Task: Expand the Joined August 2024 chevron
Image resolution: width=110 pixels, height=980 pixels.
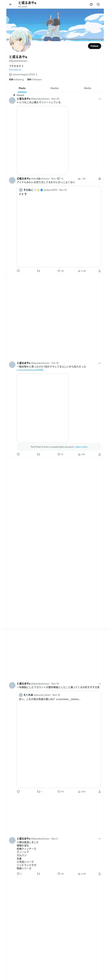Action: [x=36, y=75]
